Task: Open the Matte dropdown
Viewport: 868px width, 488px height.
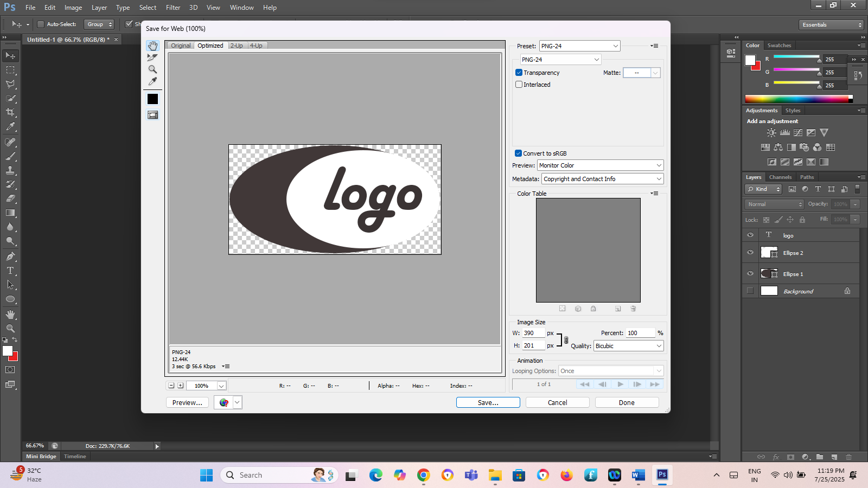Action: pyautogui.click(x=642, y=73)
